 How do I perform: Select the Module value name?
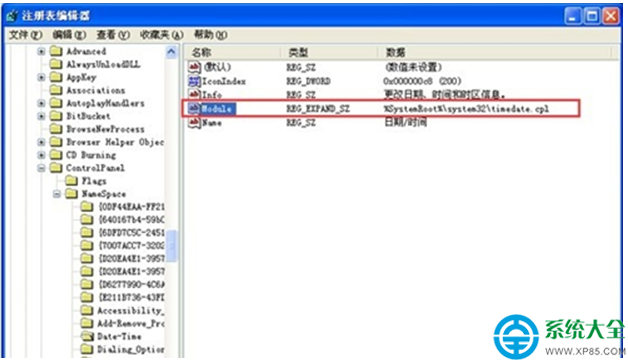click(217, 109)
